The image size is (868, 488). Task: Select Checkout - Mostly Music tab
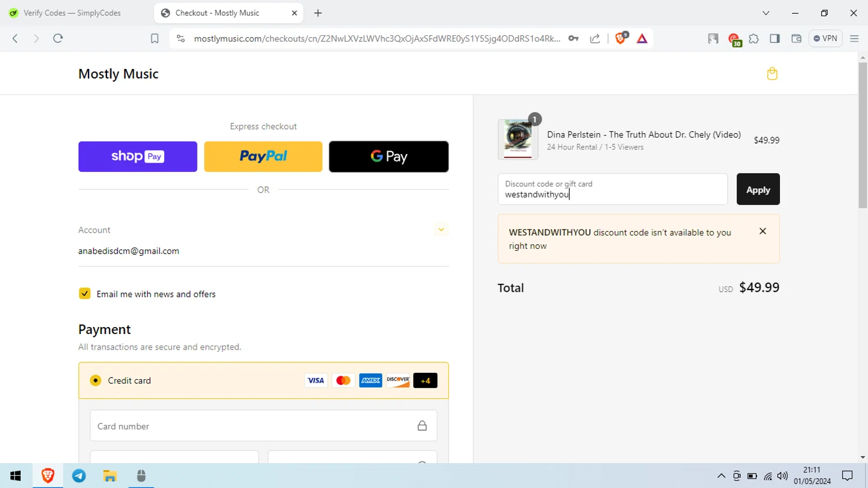click(x=229, y=13)
